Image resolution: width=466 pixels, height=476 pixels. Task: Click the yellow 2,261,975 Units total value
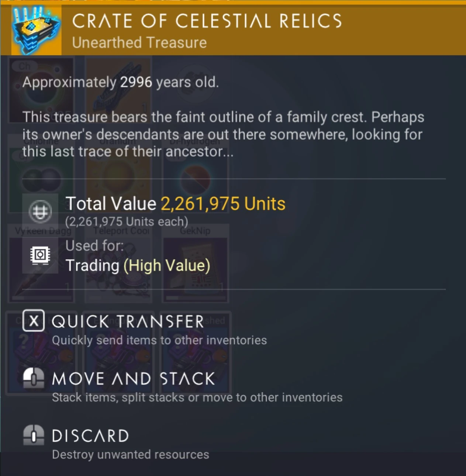(223, 204)
